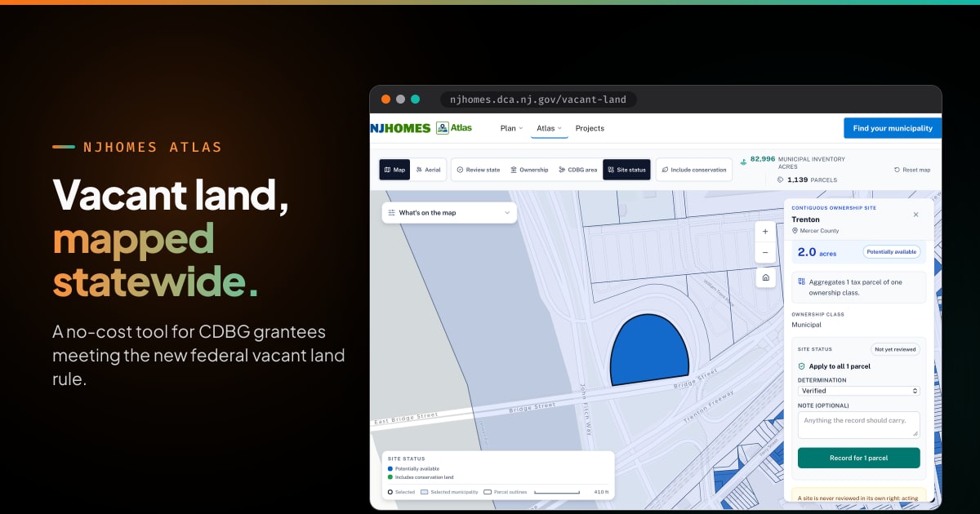This screenshot has height=514, width=980.
Task: Reset map to home extent
Action: click(x=765, y=278)
